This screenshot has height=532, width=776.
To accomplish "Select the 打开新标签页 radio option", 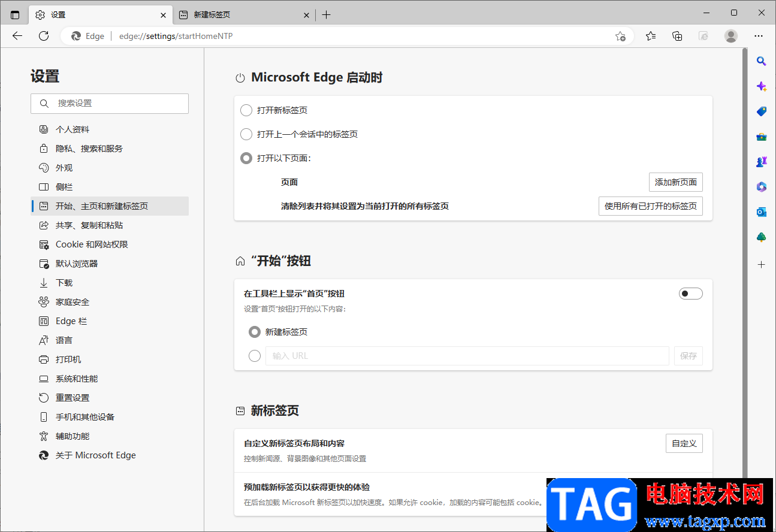I will (x=246, y=110).
